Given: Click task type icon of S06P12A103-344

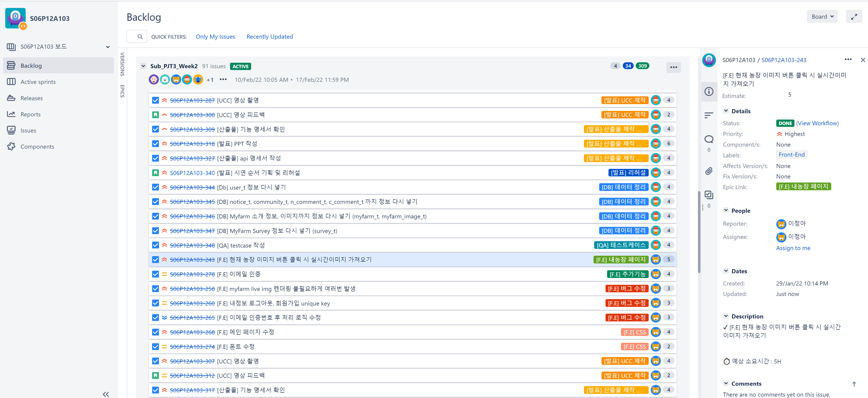Looking at the screenshot, I should point(155,187).
